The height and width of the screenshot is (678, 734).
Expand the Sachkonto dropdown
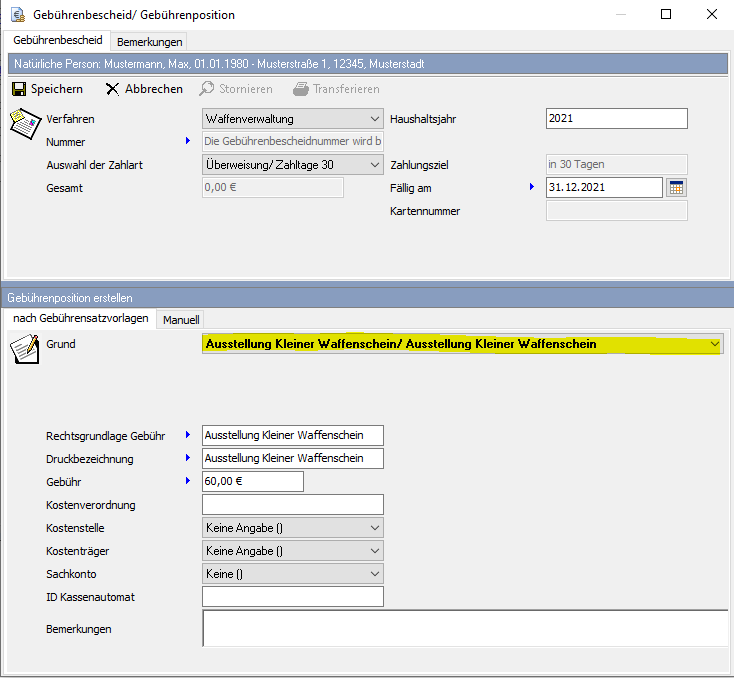tap(374, 574)
